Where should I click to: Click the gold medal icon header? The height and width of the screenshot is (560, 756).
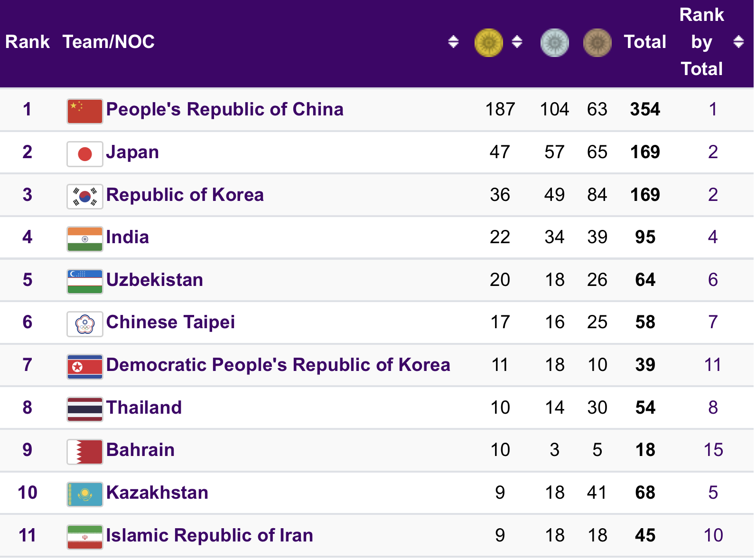tap(488, 43)
